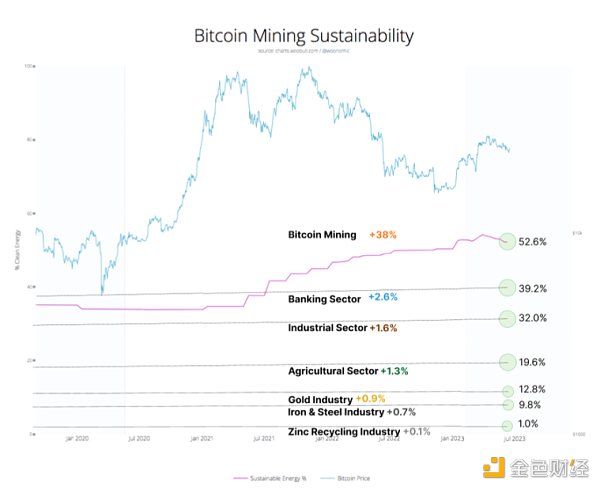The image size is (600, 489).
Task: Click the Iron & Steel 9.8% circle marker
Action: click(x=508, y=405)
